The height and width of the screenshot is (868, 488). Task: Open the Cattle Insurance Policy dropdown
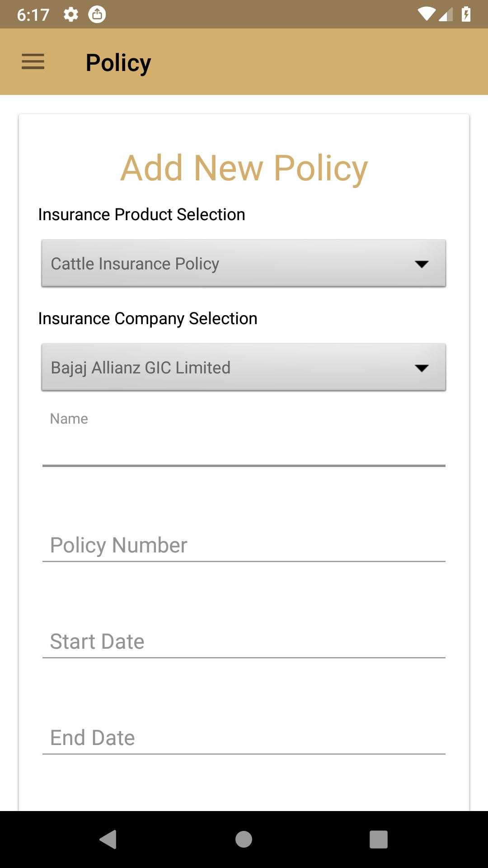point(244,263)
